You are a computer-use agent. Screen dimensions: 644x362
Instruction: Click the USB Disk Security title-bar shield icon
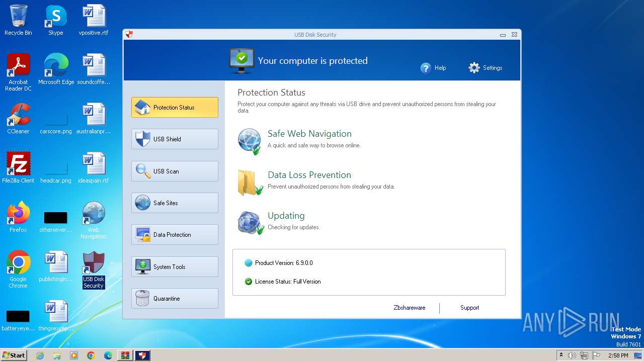click(x=129, y=35)
